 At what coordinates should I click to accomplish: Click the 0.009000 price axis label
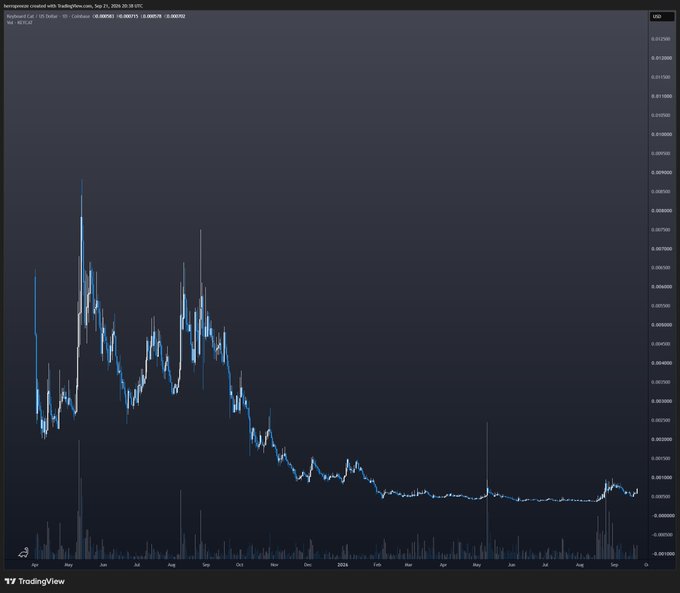click(660, 173)
